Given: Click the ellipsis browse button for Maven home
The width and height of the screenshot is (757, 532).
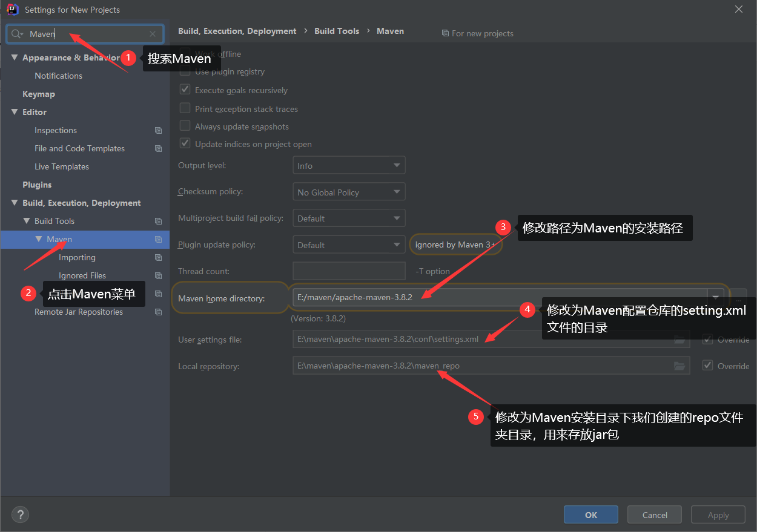Looking at the screenshot, I should pyautogui.click(x=738, y=297).
